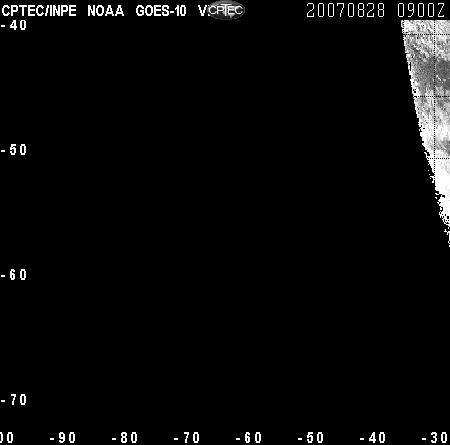Click the -70 longitude label at bottom
This screenshot has width=450, height=445.
click(187, 438)
